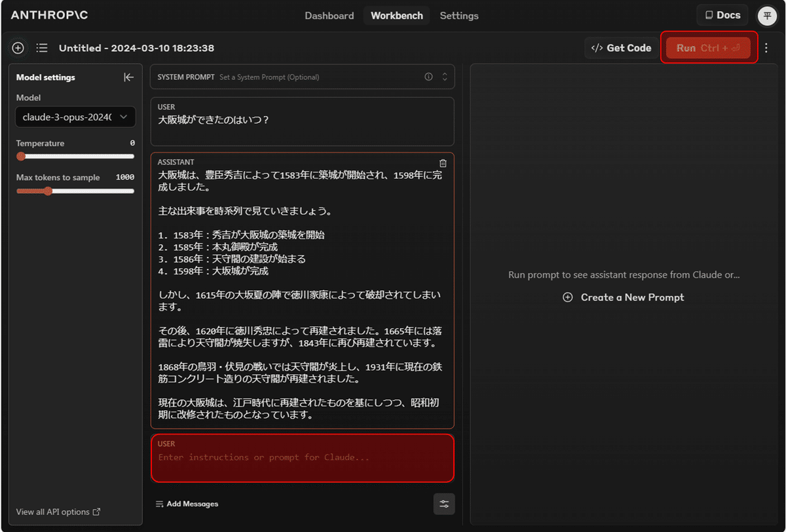Click Add Messages
This screenshot has width=786, height=532.
point(187,504)
